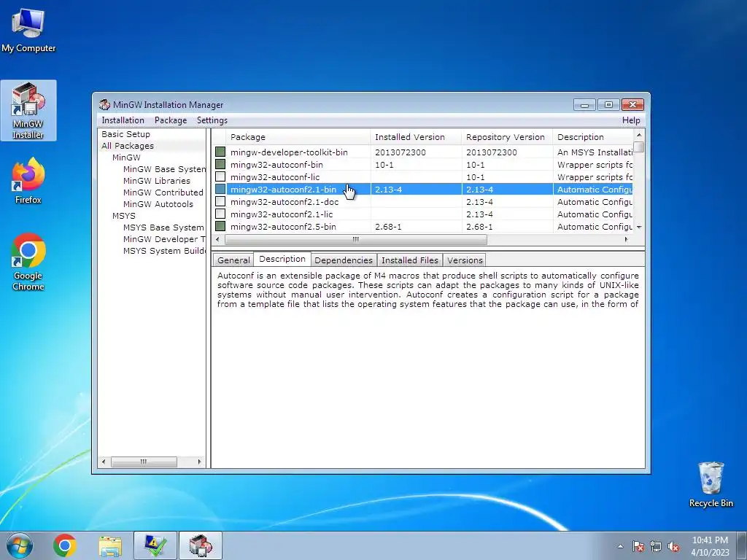Mark mingw32-autoconf-lic package checkbox

point(220,176)
